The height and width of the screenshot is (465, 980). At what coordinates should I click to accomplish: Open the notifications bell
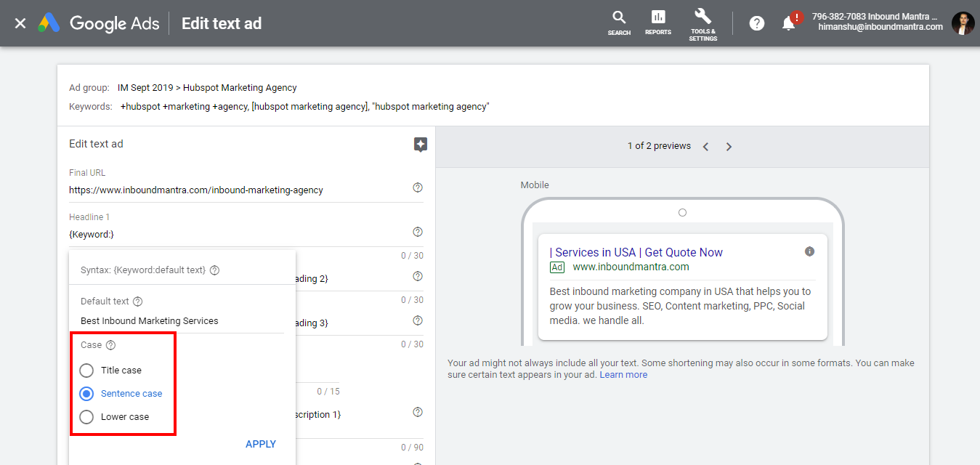tap(788, 23)
